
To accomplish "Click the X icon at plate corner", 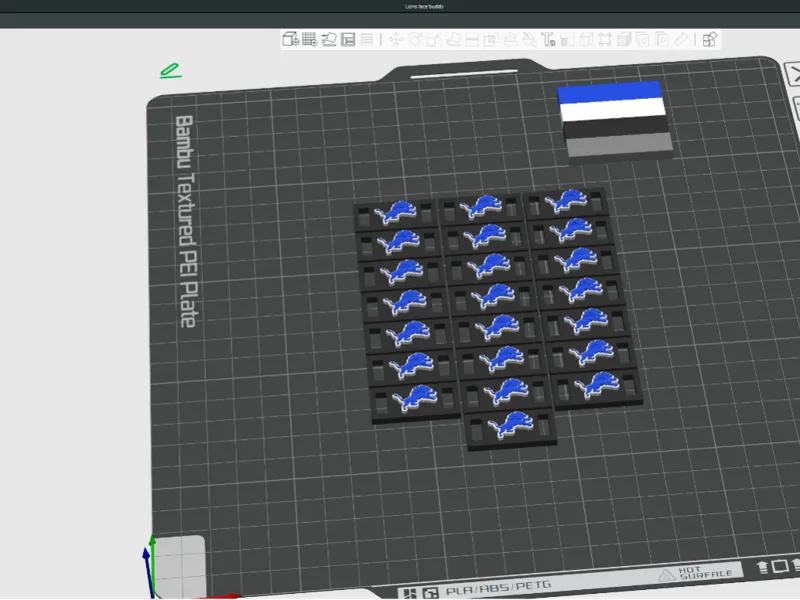I will pyautogui.click(x=794, y=75).
